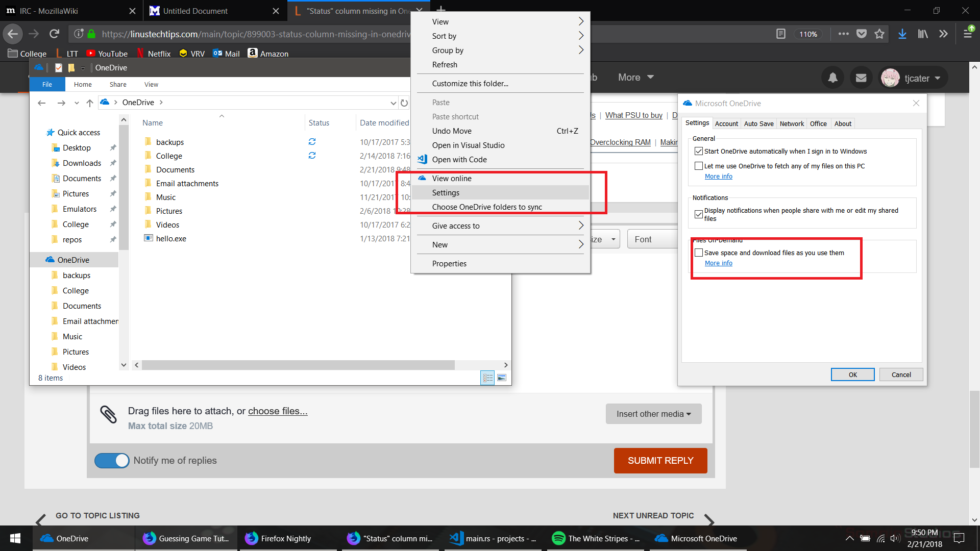
Task: Select Choose OneDrive folders to sync
Action: [487, 207]
